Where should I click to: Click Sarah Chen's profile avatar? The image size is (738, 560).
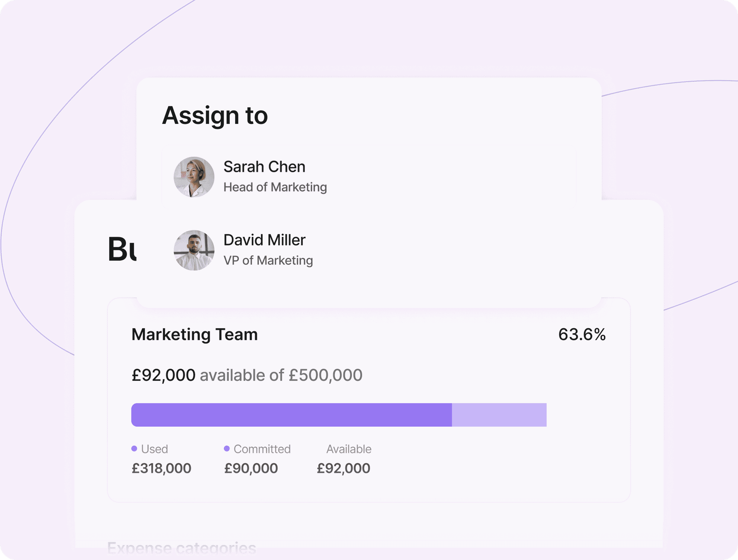tap(194, 177)
